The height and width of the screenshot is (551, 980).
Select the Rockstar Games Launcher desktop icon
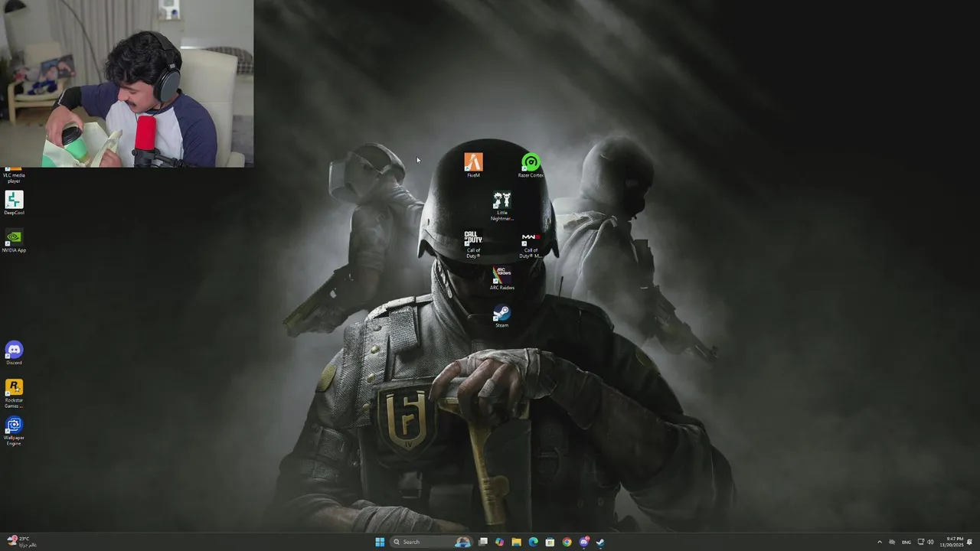(14, 393)
